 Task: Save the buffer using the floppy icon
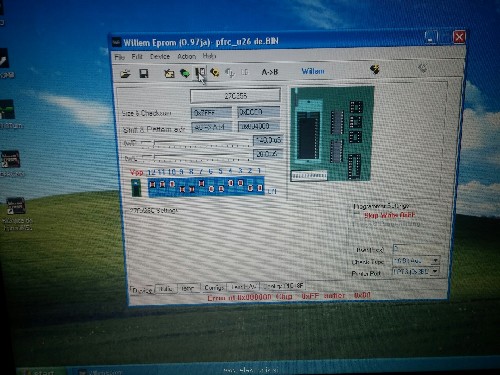point(144,73)
